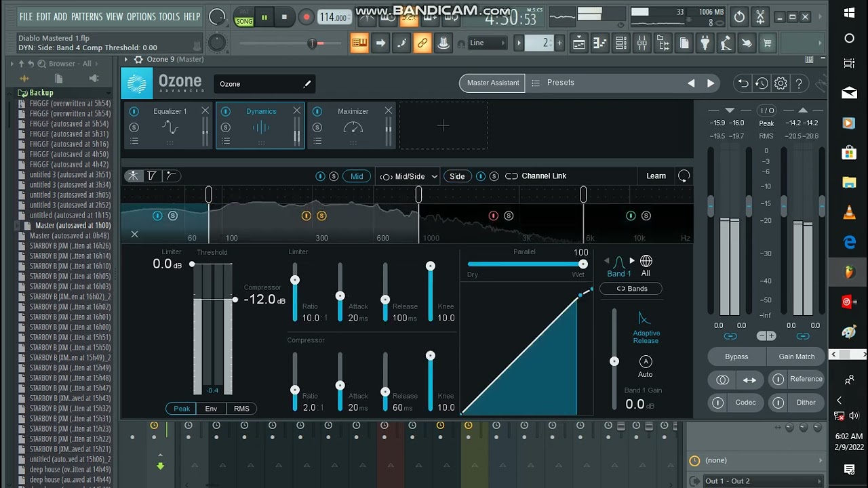Open the Mid/Side channel mode dropdown

tap(408, 176)
